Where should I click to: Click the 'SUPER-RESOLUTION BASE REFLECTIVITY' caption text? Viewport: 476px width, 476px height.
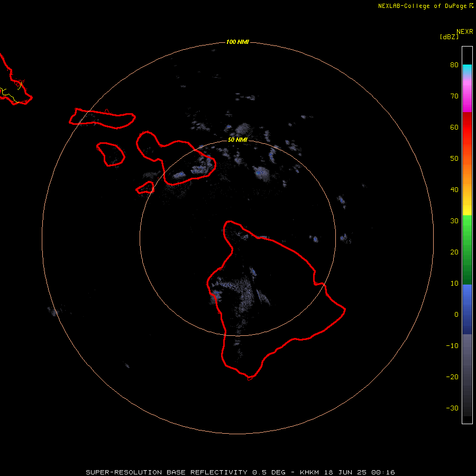click(167, 472)
